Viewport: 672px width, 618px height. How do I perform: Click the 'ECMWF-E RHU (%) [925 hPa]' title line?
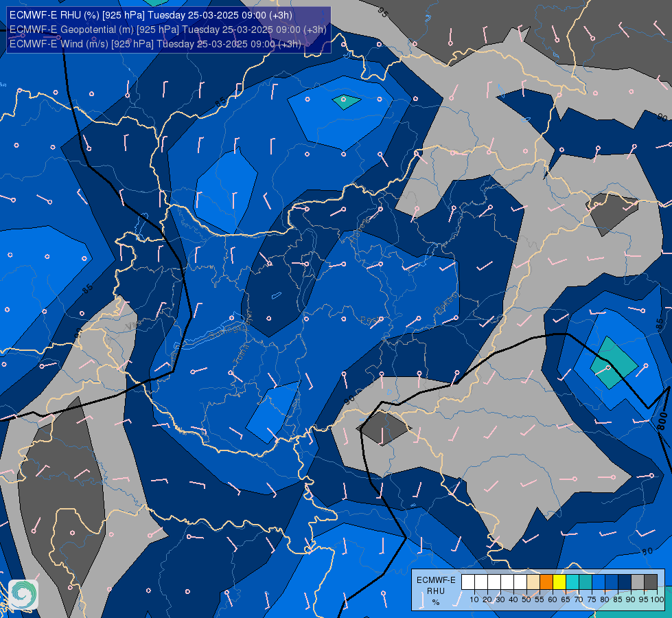151,15
